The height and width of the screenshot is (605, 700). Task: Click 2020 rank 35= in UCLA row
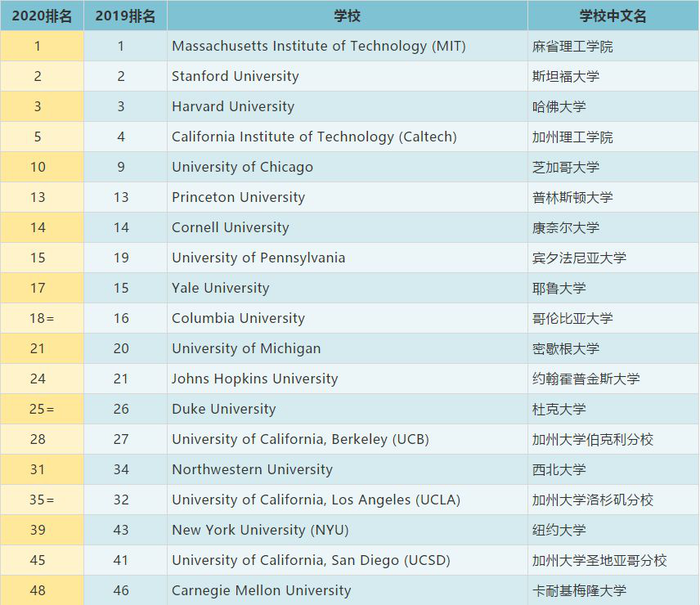click(42, 500)
